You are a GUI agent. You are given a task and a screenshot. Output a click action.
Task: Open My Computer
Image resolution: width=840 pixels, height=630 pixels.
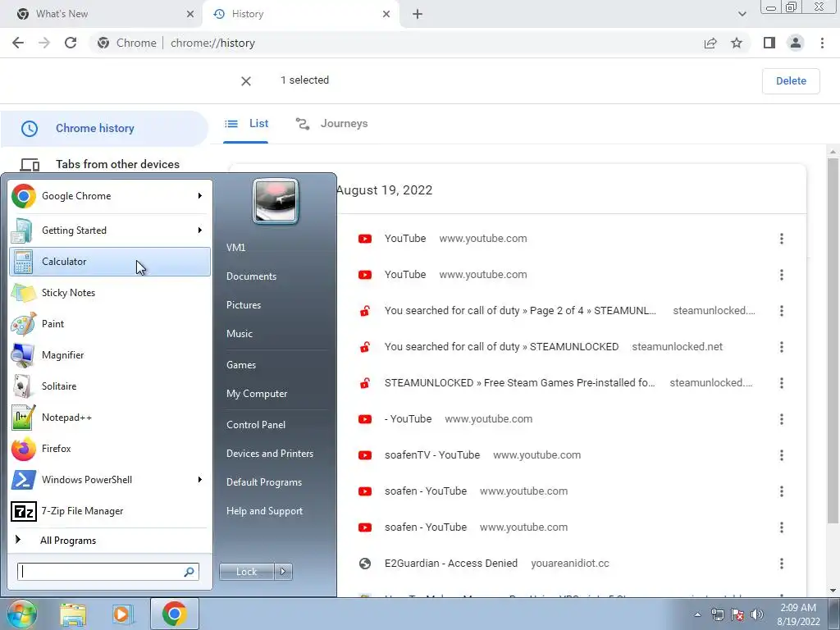(257, 394)
